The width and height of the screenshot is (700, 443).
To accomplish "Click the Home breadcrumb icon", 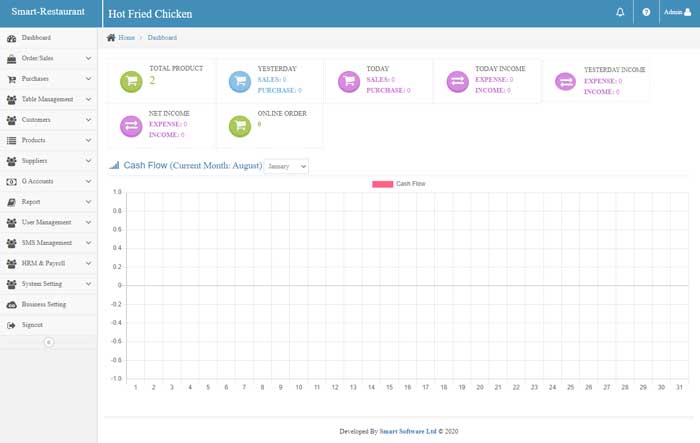I will click(x=111, y=37).
